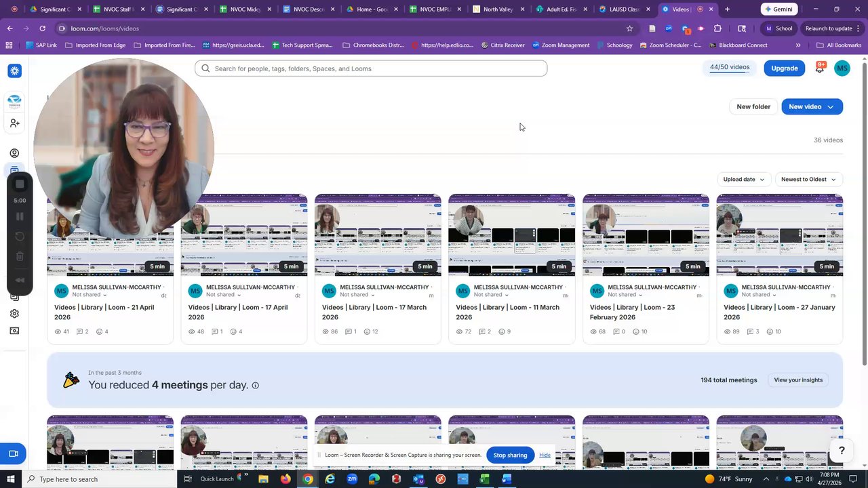Click the Windows Start button
Image resolution: width=868 pixels, height=488 pixels.
click(x=10, y=479)
